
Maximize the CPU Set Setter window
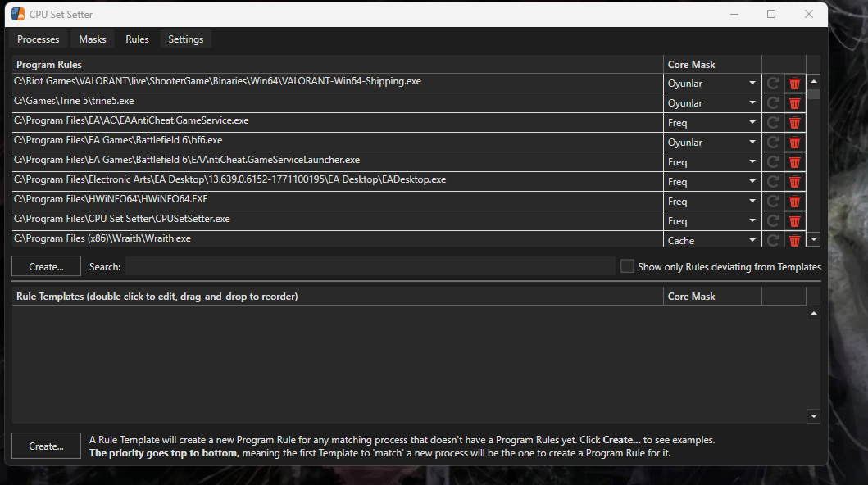(x=771, y=15)
